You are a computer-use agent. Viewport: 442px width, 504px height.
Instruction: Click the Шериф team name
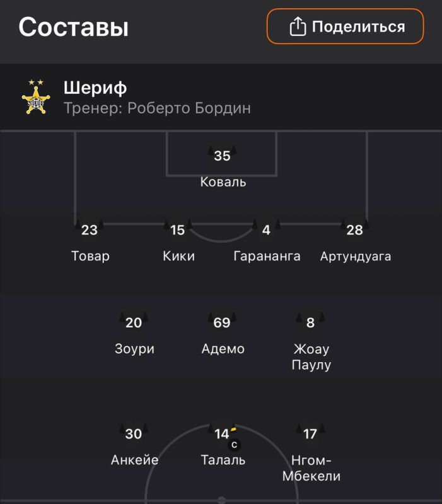click(x=95, y=88)
